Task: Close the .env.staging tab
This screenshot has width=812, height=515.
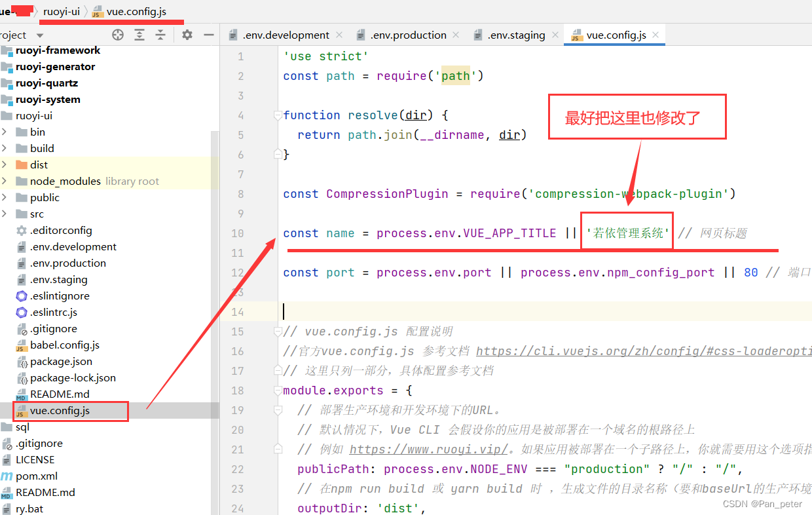Action: coord(555,35)
